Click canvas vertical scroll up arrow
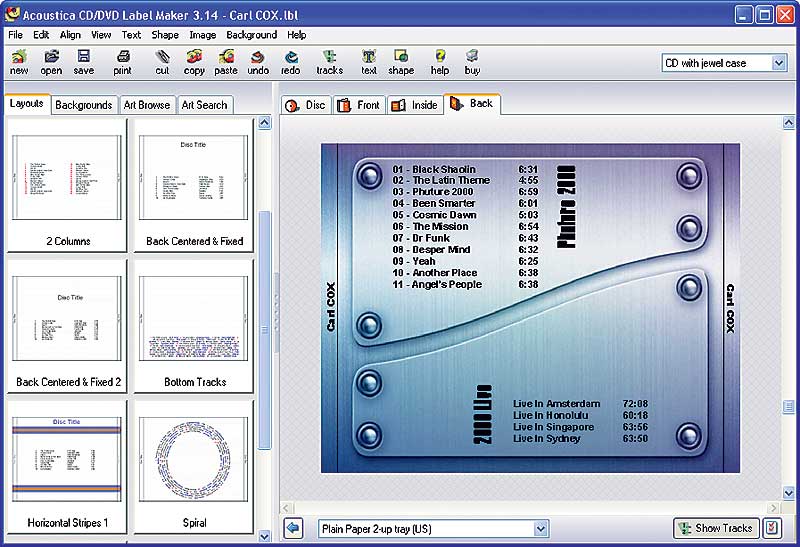The width and height of the screenshot is (800, 547). tap(788, 122)
